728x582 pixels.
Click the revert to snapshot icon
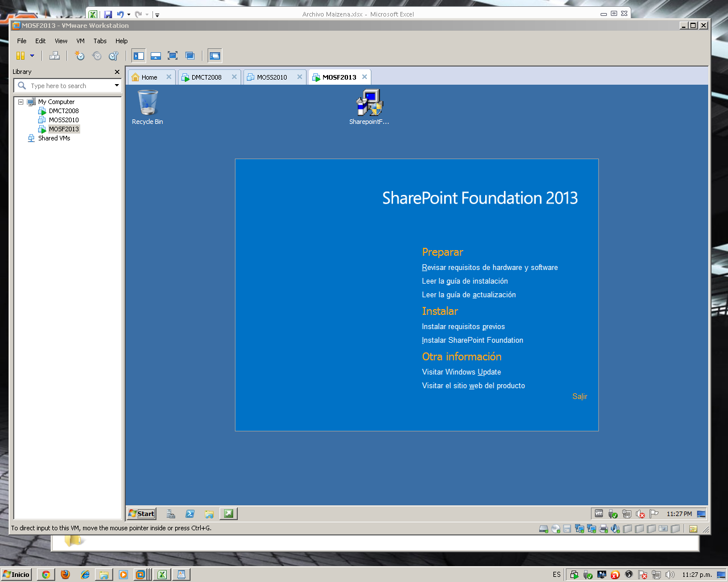coord(97,56)
